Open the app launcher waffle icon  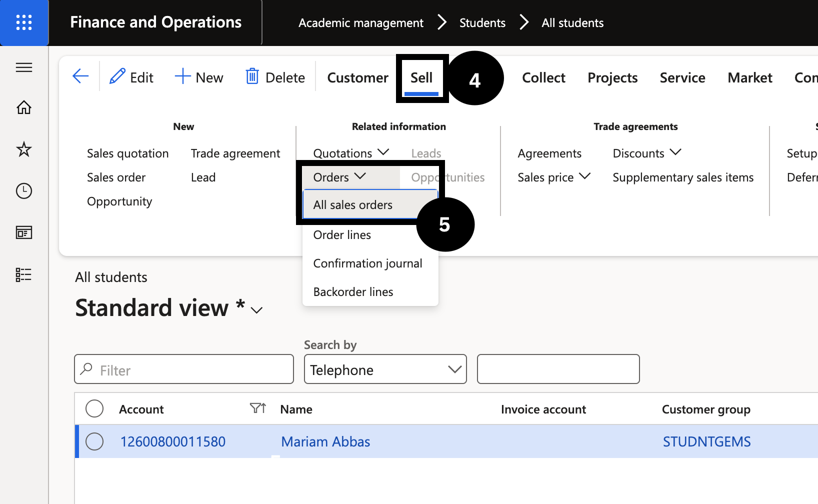pyautogui.click(x=24, y=22)
